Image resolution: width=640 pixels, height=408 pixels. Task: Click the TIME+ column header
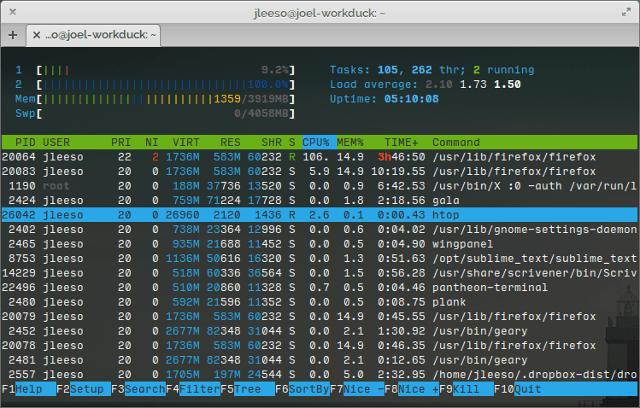[400, 143]
